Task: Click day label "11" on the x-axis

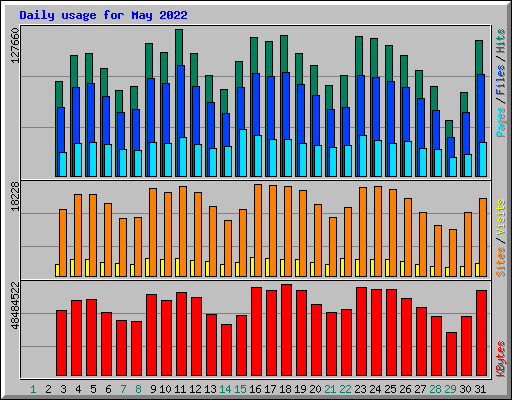Action: (x=180, y=389)
